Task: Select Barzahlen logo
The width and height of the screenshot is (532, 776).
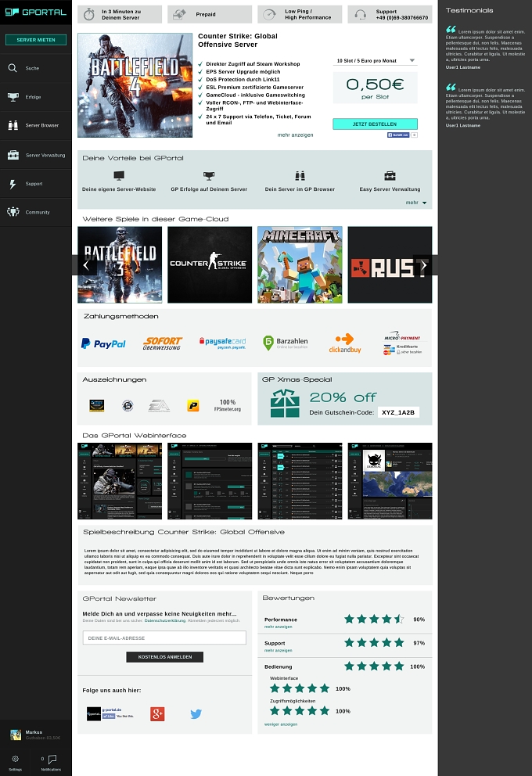Action: [286, 343]
